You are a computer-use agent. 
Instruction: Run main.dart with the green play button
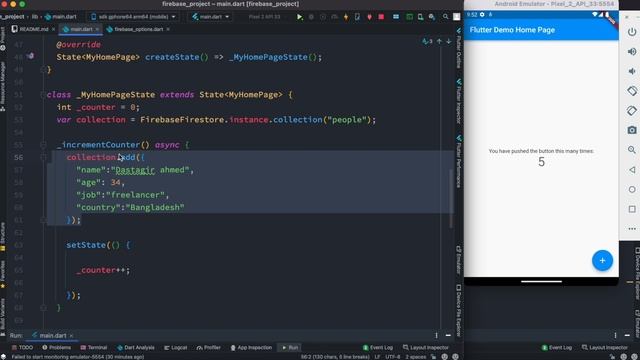tap(300, 17)
